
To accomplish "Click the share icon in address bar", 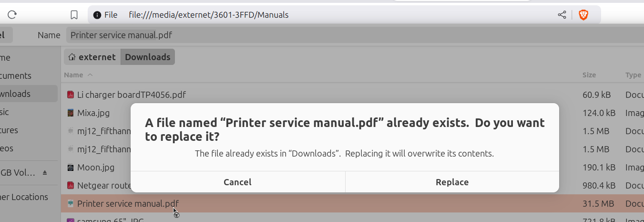I will 562,15.
